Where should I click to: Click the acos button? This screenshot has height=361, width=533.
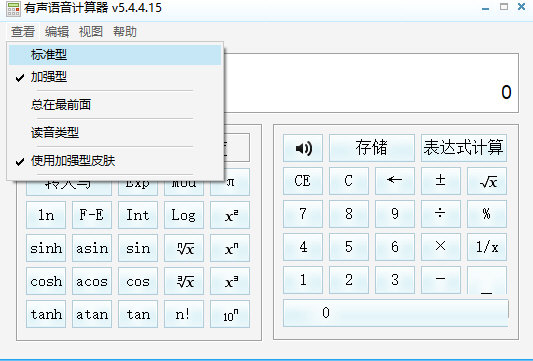click(92, 281)
